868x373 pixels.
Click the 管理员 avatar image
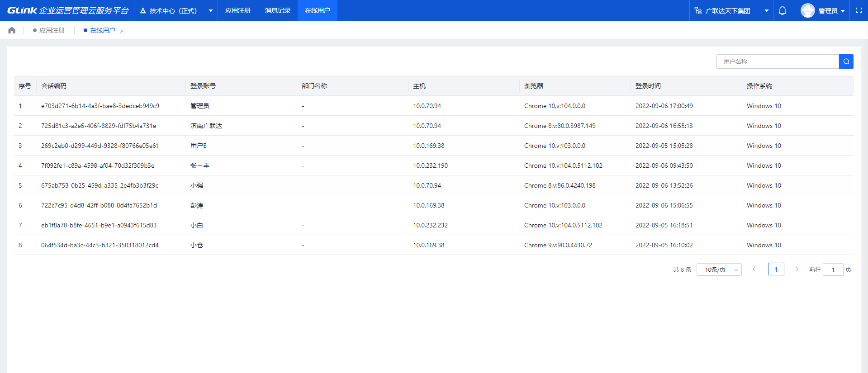tap(807, 10)
